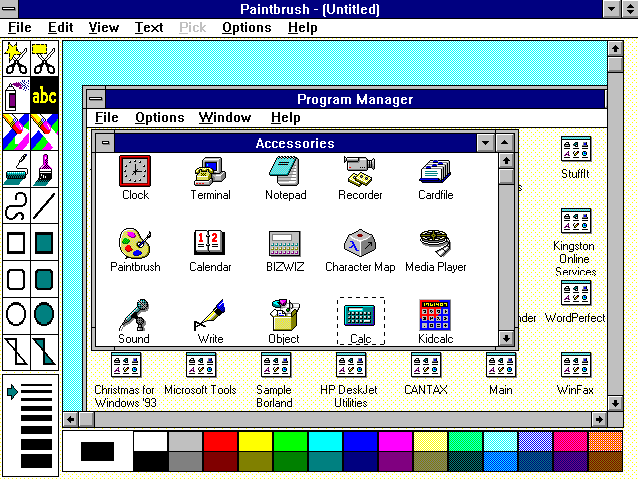Screen dimensions: 638x480
Task: Select the hollow Polygon tool
Action: tap(16, 351)
